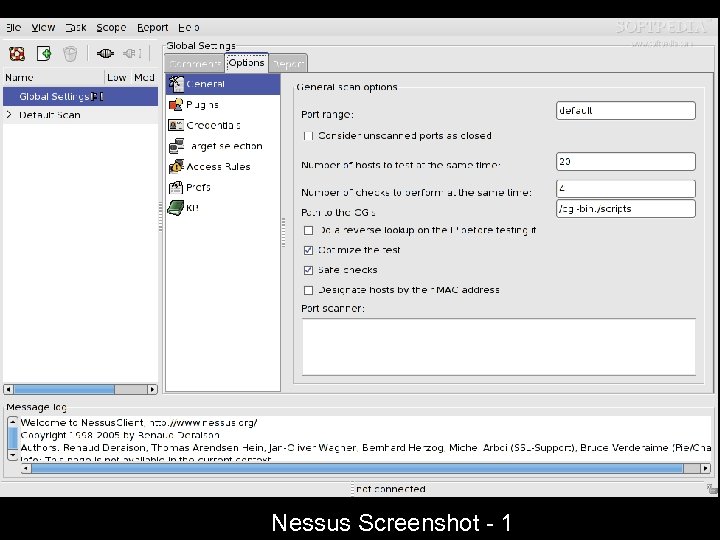The width and height of the screenshot is (720, 540).
Task: Click the status bar corner icon
Action: (x=712, y=489)
